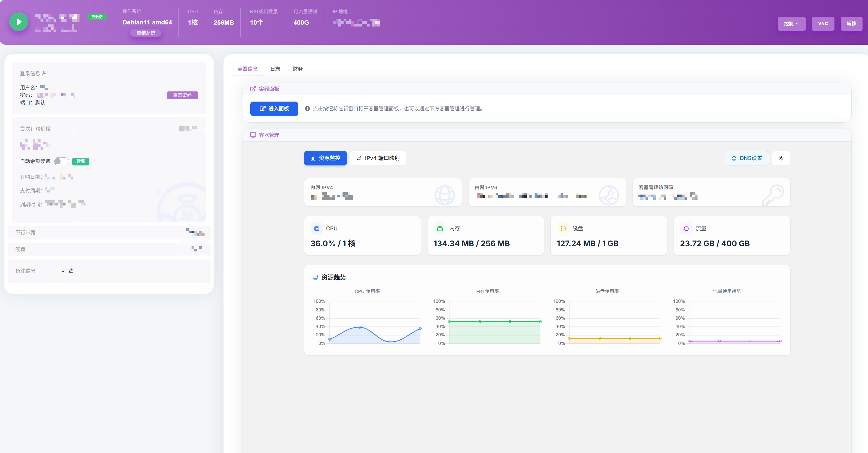Click the globe icon in 内网 IPV4 card
Viewport: 868px width, 453px height.
(444, 195)
